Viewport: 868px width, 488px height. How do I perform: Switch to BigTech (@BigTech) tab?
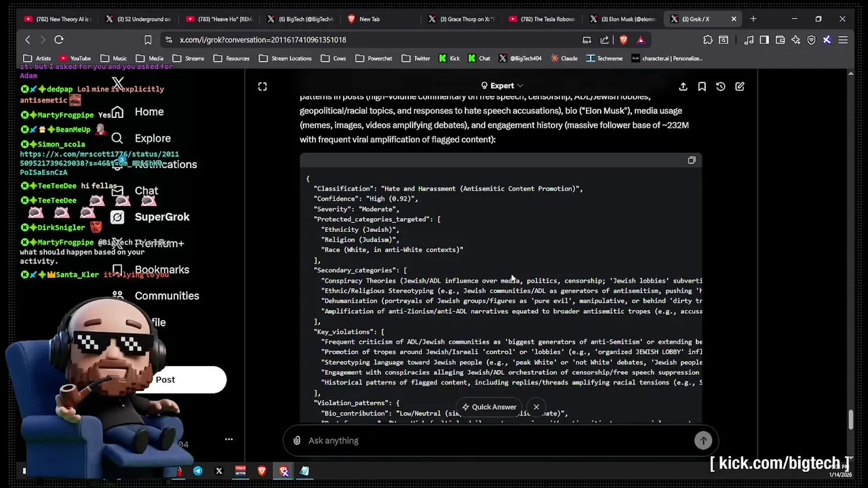tap(299, 19)
